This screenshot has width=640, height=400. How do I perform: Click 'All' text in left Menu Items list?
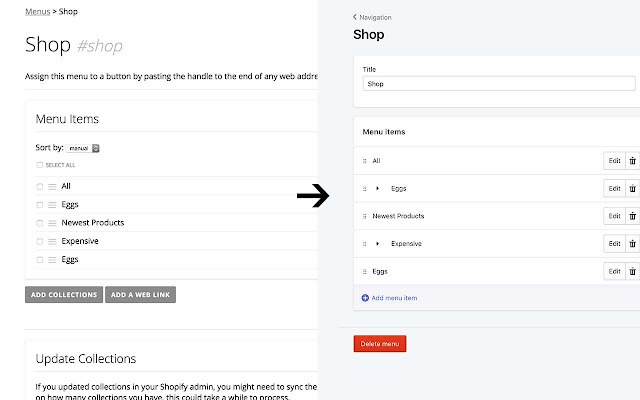point(66,186)
